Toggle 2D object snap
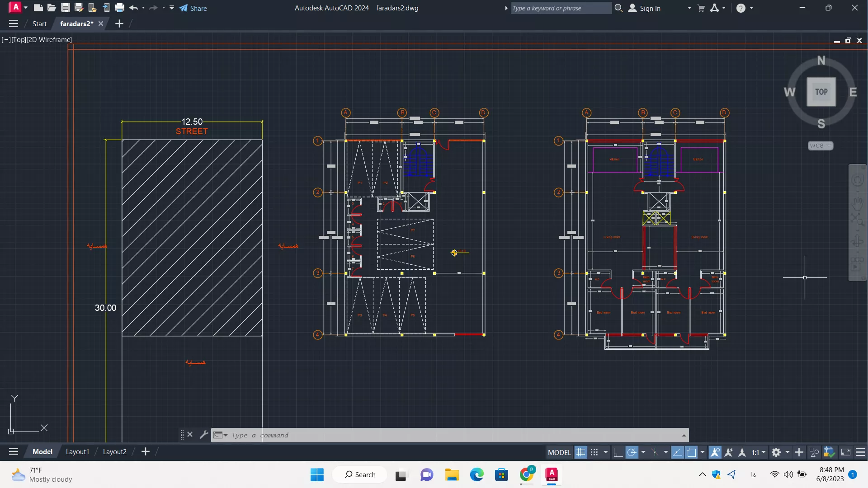 [691, 452]
